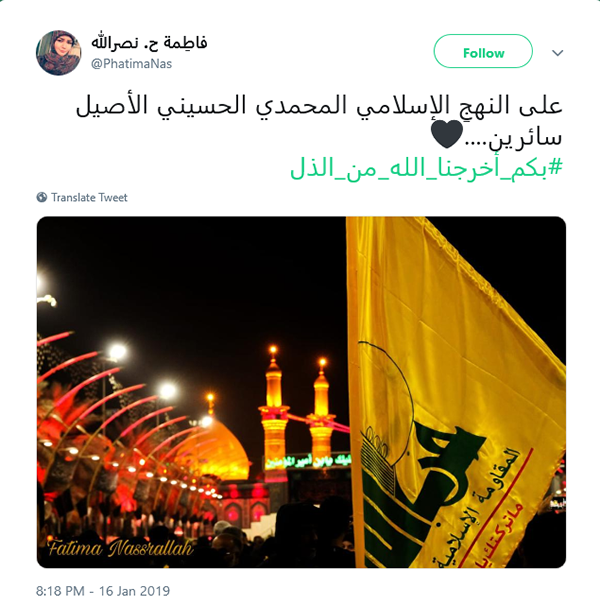Click the Translate Tweet link

coord(89,197)
